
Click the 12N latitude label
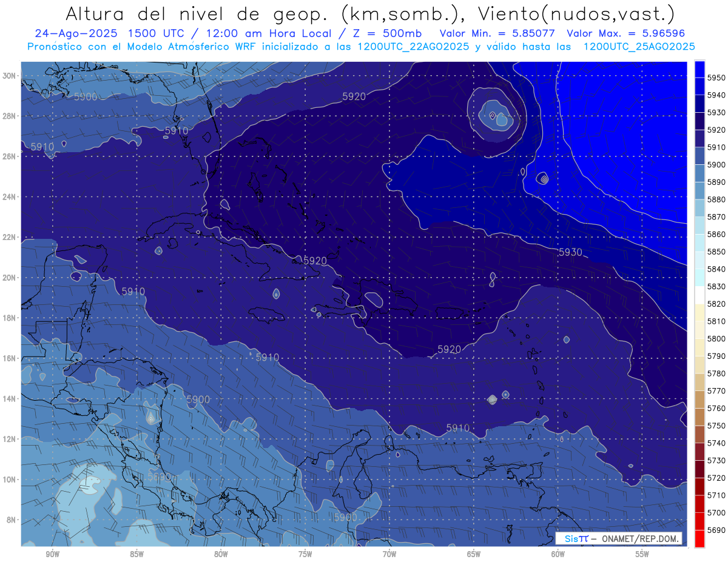(x=9, y=439)
